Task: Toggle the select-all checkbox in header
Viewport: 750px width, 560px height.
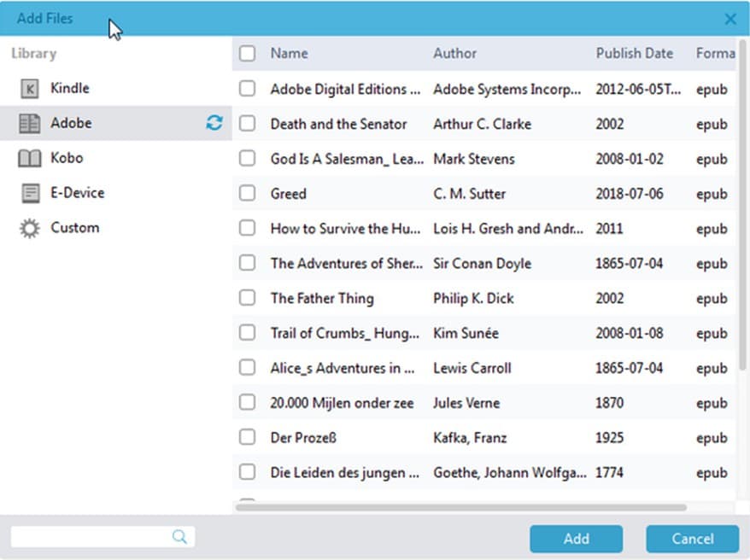Action: (247, 54)
